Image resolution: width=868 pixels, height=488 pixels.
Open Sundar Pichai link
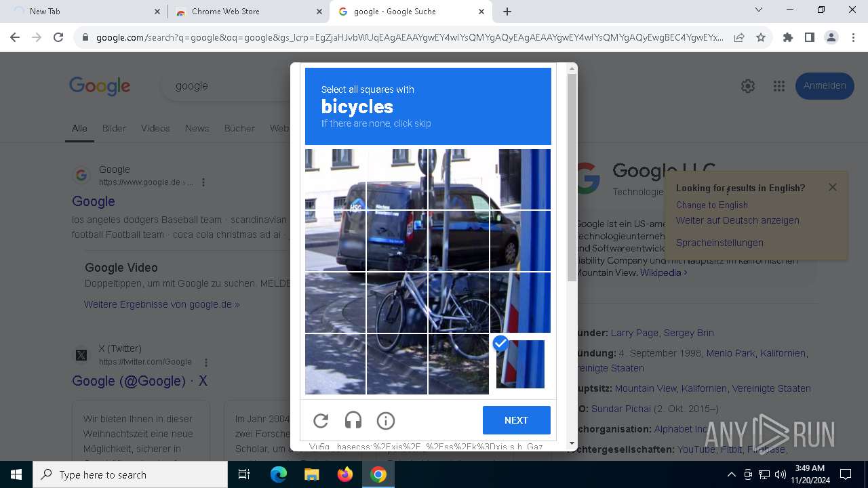point(624,409)
